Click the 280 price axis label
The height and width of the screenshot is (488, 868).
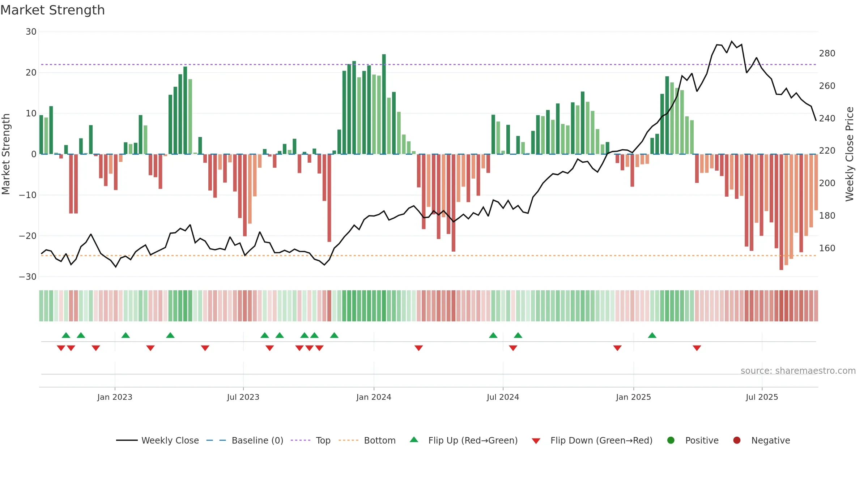tap(827, 53)
